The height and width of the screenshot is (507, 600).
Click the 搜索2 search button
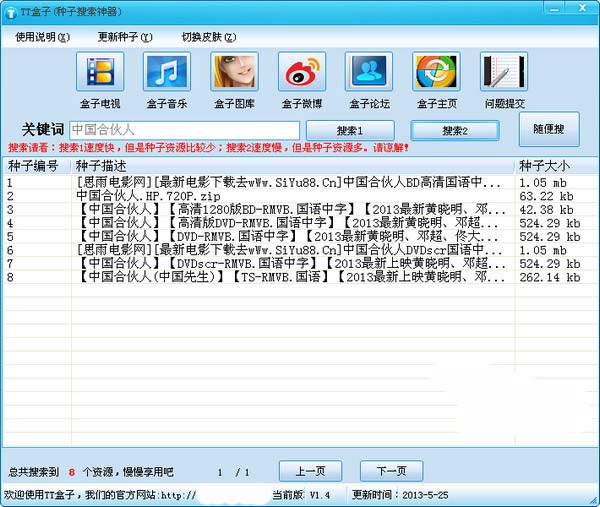point(455,131)
